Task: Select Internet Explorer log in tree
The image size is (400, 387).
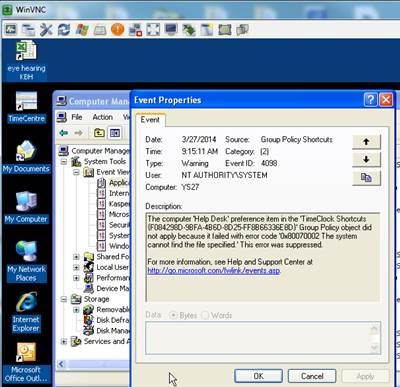Action: pos(113,193)
